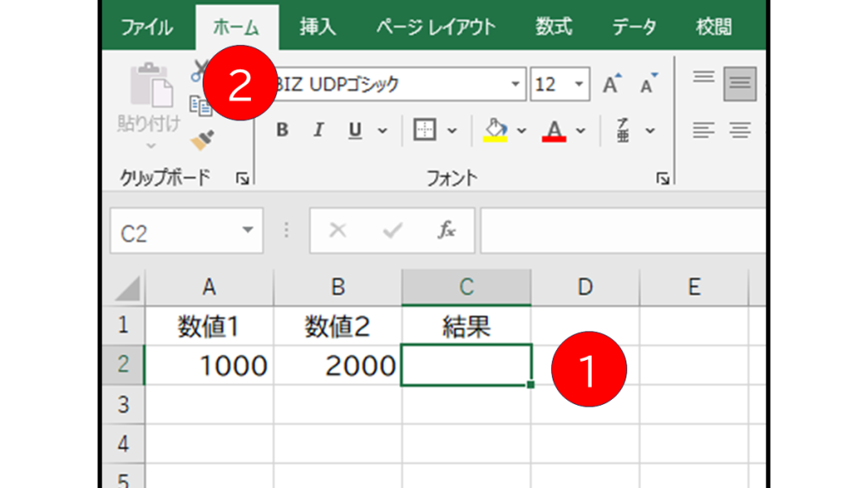
Task: Switch to the データ ribbon tab
Action: point(633,26)
